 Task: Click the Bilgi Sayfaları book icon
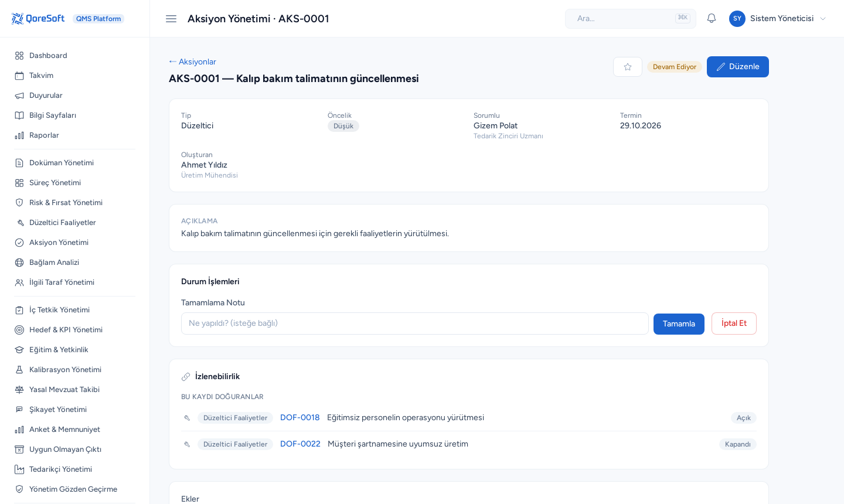(x=19, y=115)
